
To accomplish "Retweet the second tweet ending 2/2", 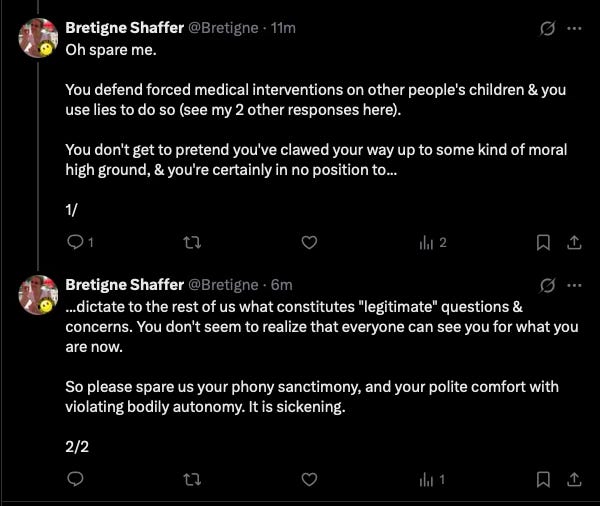I will [x=192, y=479].
